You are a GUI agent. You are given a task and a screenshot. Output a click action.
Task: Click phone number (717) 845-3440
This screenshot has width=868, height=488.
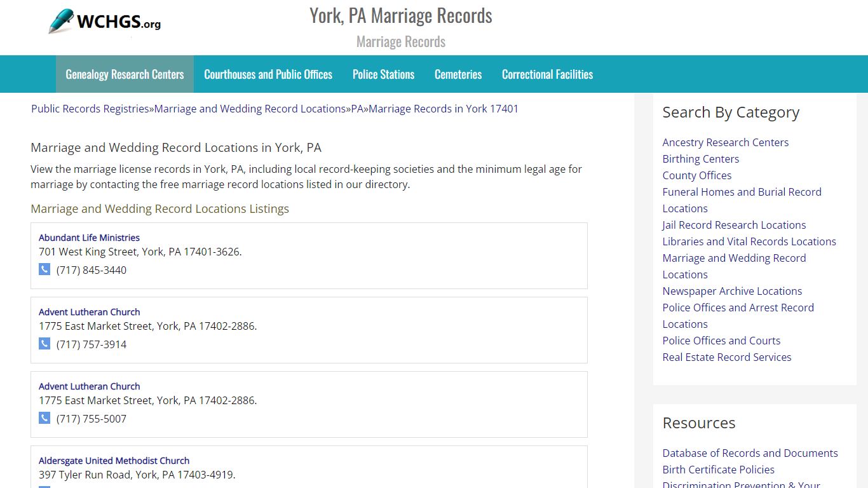[92, 270]
